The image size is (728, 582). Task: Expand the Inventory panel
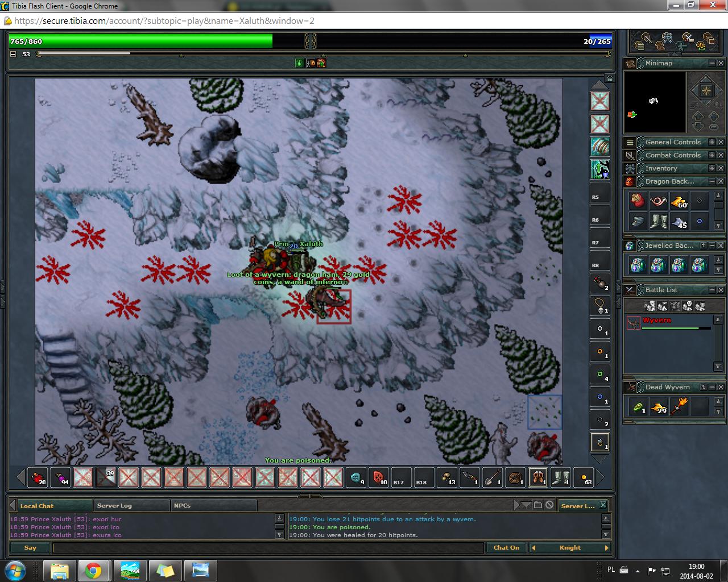click(x=711, y=168)
